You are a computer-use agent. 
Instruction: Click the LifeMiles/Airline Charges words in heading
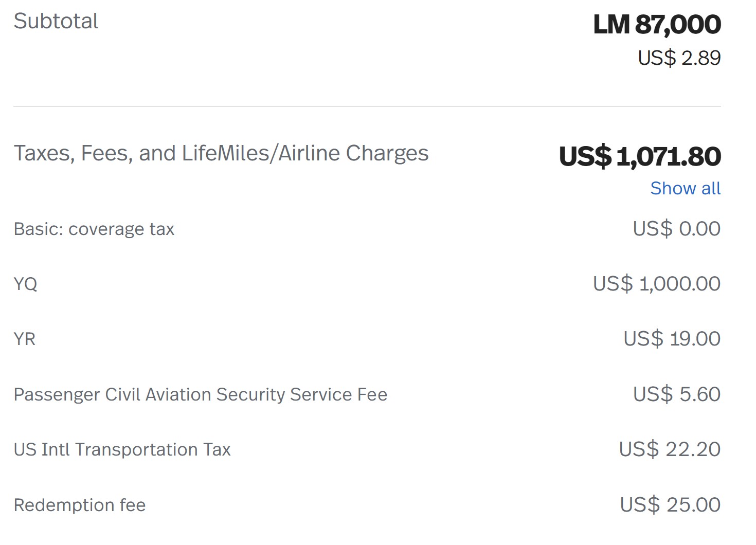305,153
